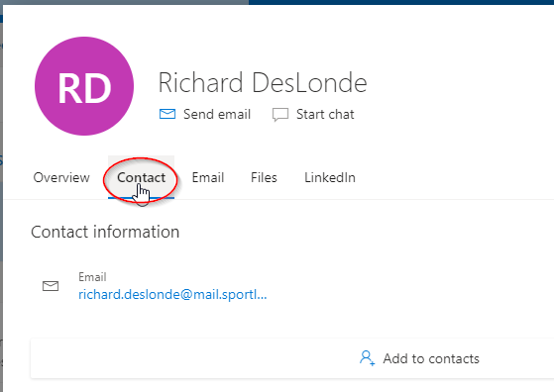The height and width of the screenshot is (392, 554).
Task: Switch to the Overview tab
Action: click(61, 177)
